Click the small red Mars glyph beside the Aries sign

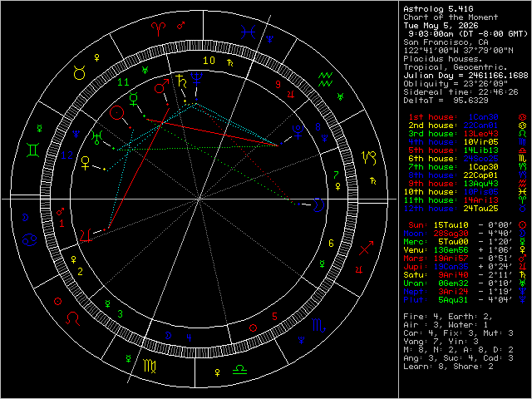pyautogui.click(x=181, y=26)
